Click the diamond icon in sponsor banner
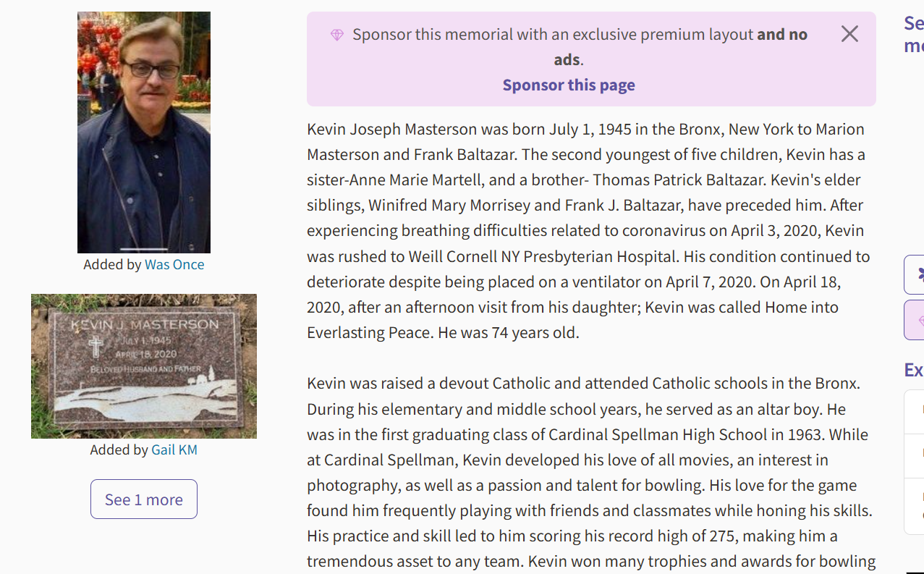Viewport: 924px width, 574px height. 336,35
